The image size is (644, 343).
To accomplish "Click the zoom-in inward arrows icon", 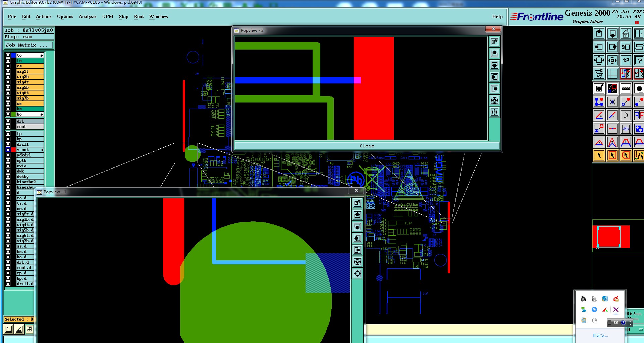I will click(599, 60).
